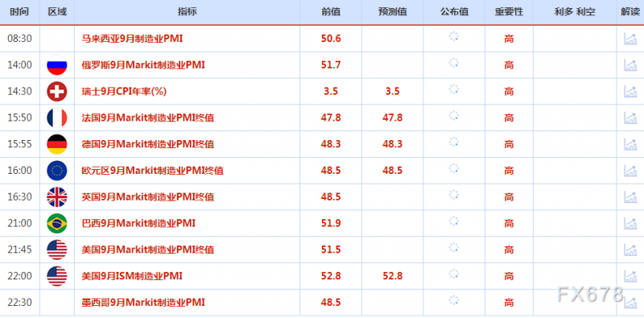Select previous value 51.7
The image size is (644, 318).
click(x=331, y=65)
